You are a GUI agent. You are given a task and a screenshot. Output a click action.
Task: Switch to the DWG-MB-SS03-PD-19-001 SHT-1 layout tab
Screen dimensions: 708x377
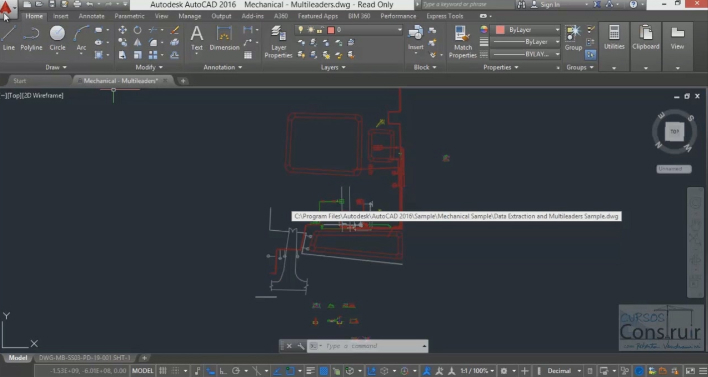84,358
